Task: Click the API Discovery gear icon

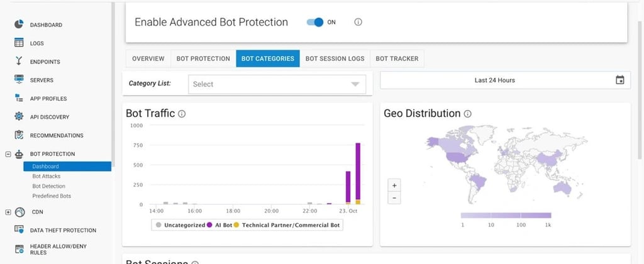Action: pyautogui.click(x=19, y=117)
